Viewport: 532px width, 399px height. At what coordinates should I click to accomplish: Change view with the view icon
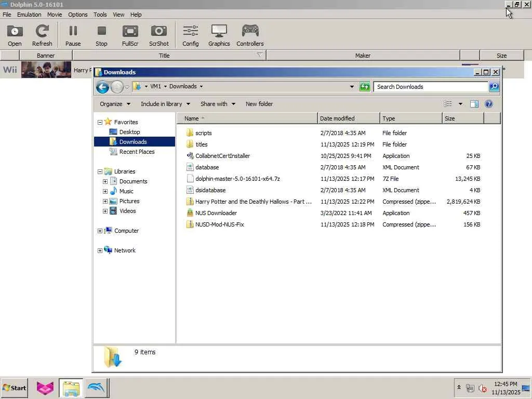(x=448, y=104)
